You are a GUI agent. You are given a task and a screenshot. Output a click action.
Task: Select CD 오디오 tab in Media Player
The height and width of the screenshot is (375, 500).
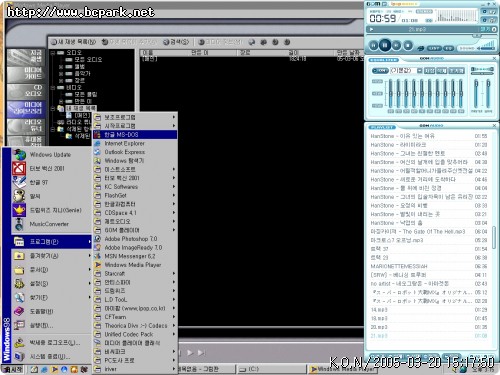tap(26, 91)
